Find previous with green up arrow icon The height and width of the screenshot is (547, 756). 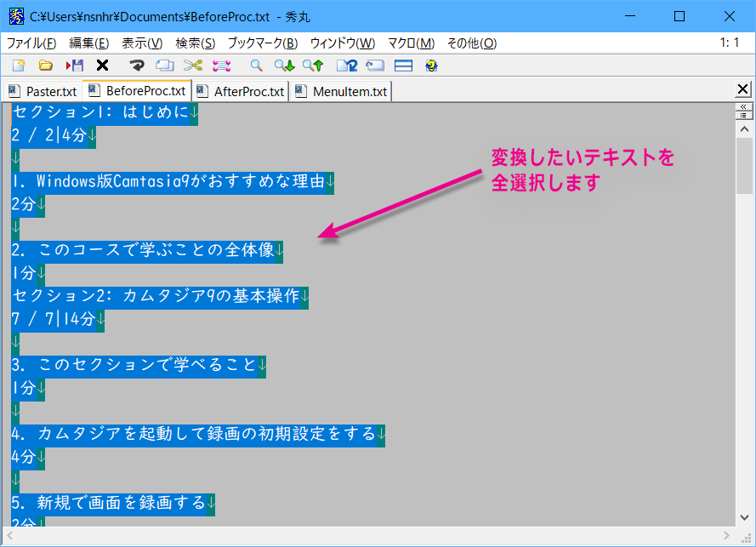click(313, 66)
